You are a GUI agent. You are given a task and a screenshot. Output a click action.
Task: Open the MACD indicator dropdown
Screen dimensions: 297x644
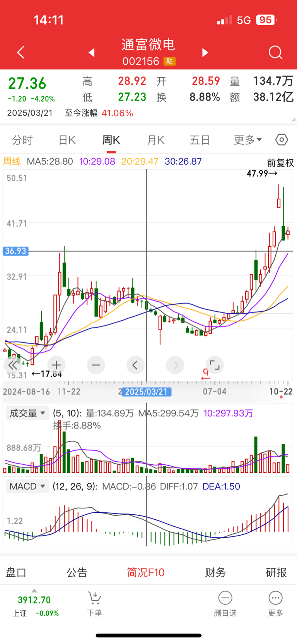pyautogui.click(x=27, y=486)
